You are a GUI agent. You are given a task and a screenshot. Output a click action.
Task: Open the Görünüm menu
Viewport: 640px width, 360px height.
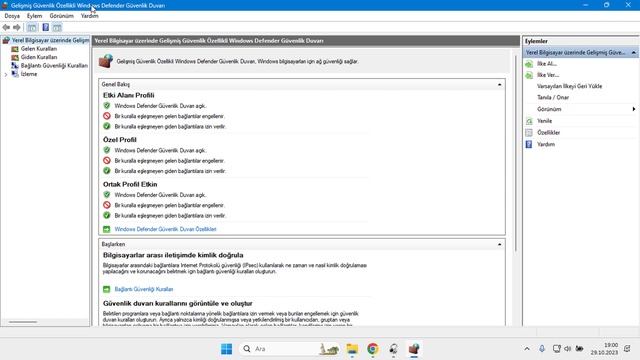click(62, 16)
